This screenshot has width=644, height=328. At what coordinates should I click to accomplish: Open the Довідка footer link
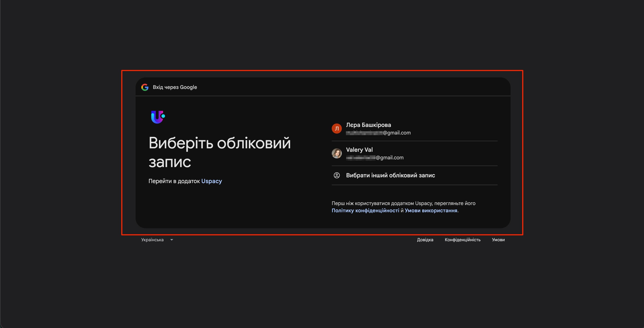(x=425, y=240)
